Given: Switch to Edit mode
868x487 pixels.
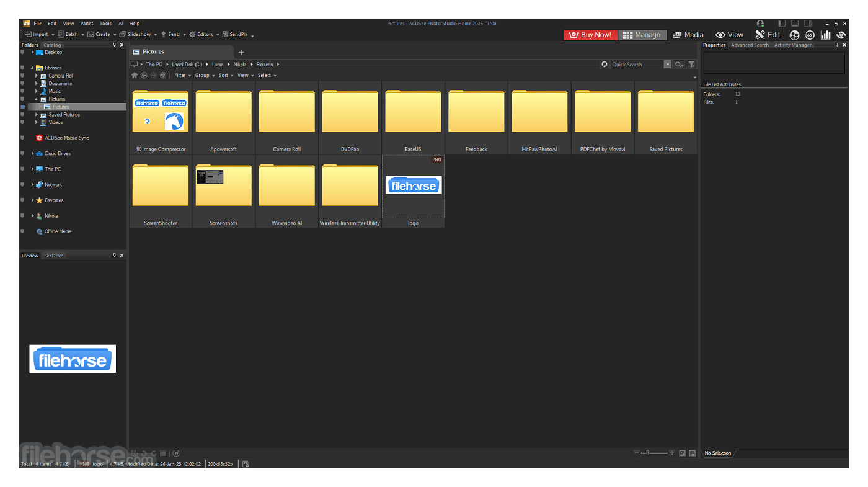Looking at the screenshot, I should (x=768, y=35).
